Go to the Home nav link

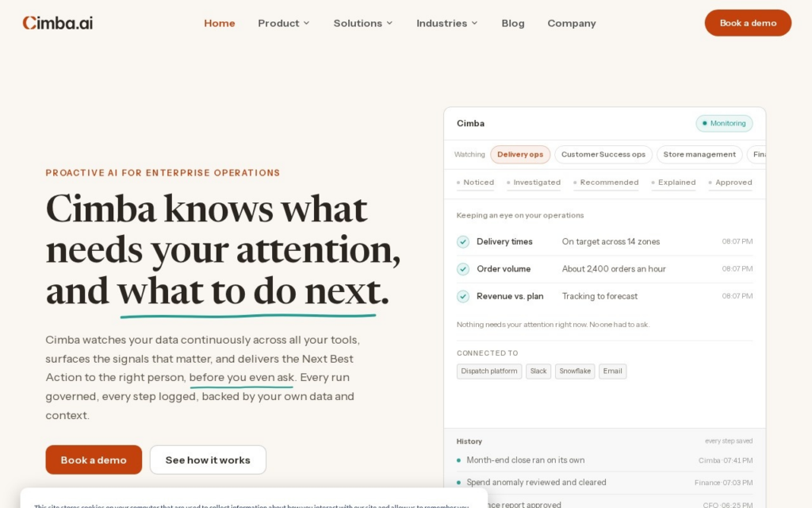point(220,23)
